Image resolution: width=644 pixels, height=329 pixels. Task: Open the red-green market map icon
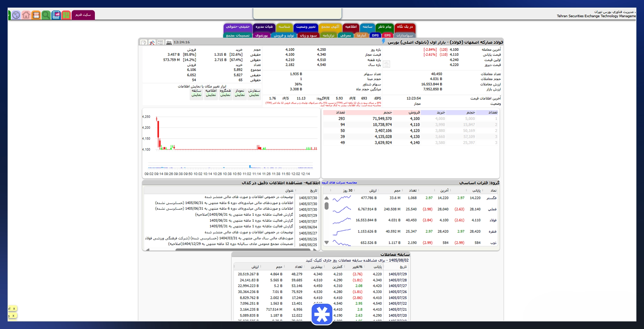pos(66,15)
